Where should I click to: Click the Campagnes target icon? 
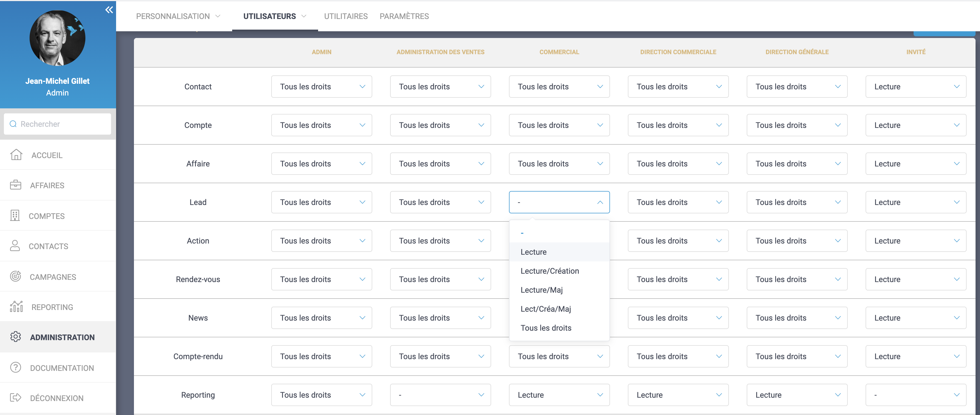(x=16, y=276)
